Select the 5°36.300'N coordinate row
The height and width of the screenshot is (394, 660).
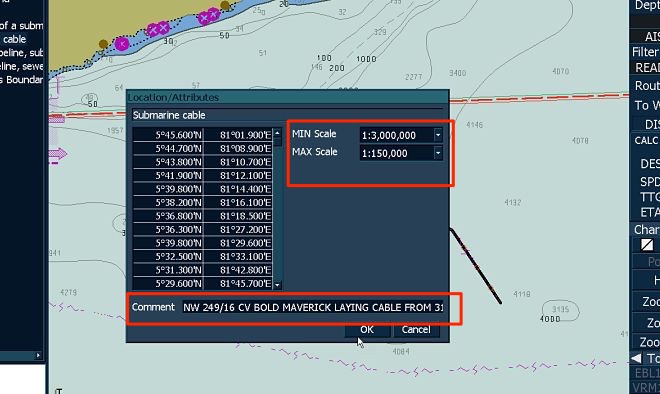[x=203, y=229]
